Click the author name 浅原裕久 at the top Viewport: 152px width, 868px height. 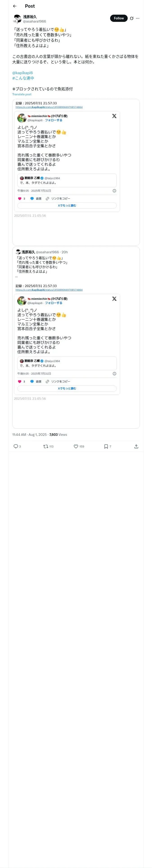[30, 16]
